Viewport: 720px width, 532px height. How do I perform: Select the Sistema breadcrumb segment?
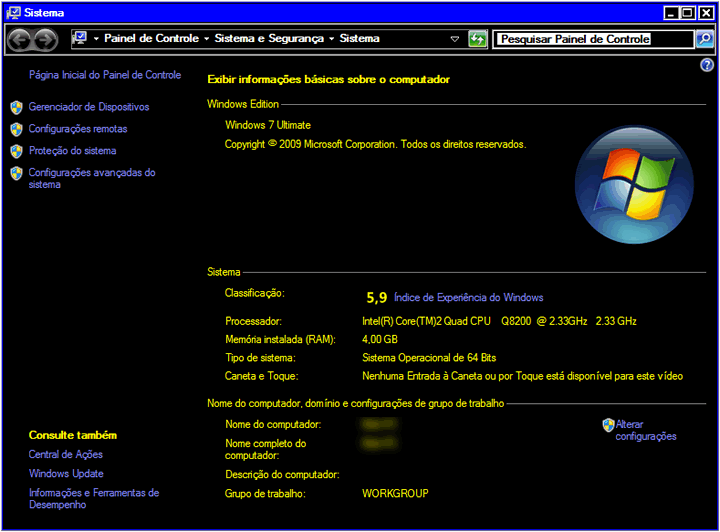tap(360, 38)
